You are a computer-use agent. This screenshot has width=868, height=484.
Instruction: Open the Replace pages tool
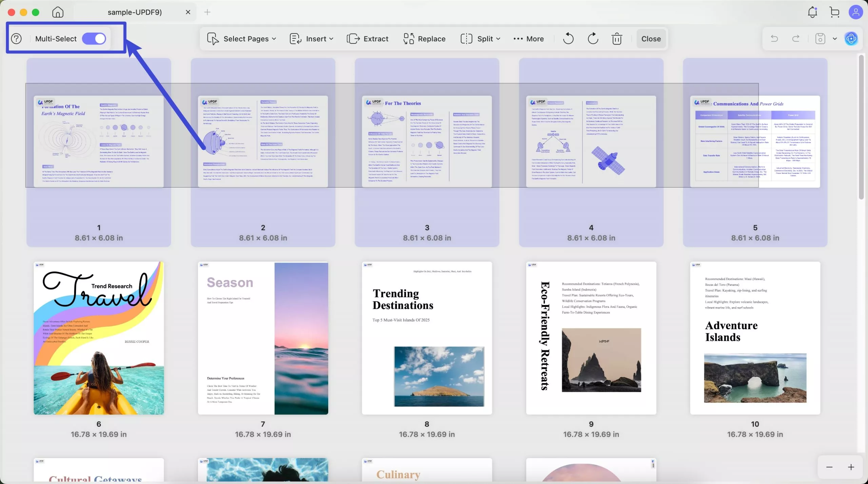(424, 39)
